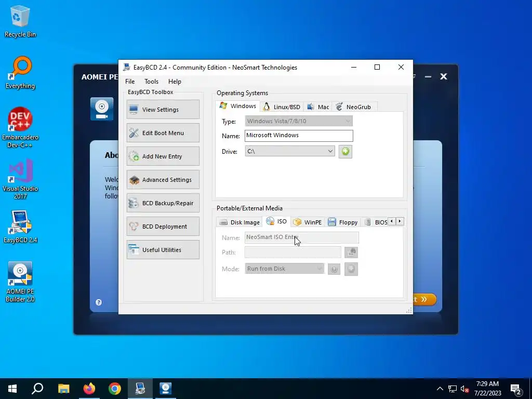This screenshot has width=532, height=399.
Task: Open taskbar search magnifier
Action: click(x=37, y=389)
